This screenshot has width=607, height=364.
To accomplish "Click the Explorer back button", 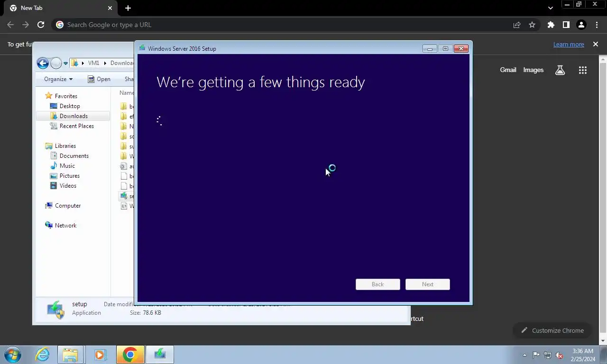I will tap(43, 63).
